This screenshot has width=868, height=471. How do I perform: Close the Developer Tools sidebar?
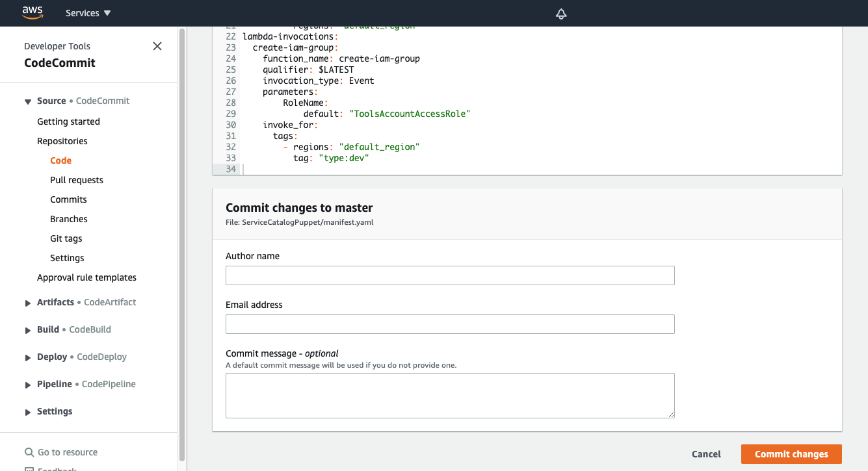click(157, 46)
